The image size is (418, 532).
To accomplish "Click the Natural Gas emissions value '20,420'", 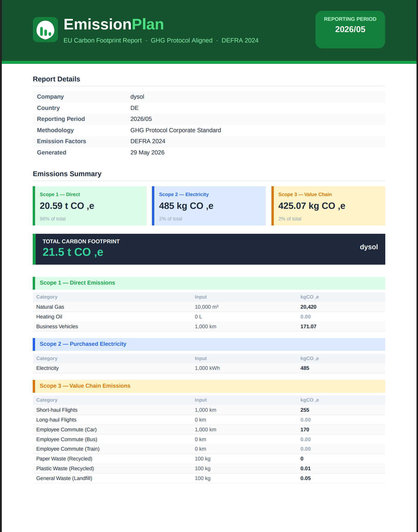I will point(308,307).
